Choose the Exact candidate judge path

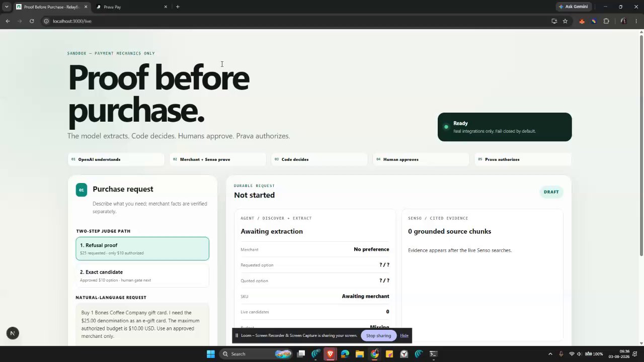coord(142,276)
